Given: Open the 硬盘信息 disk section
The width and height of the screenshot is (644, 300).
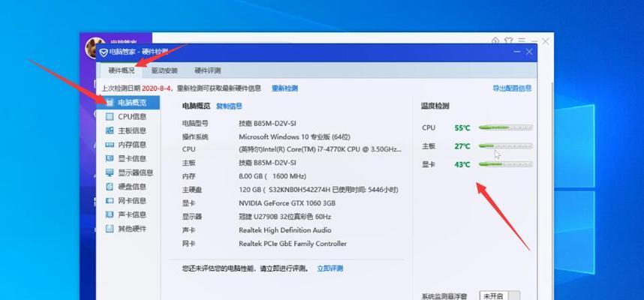Looking at the screenshot, I should (x=128, y=186).
